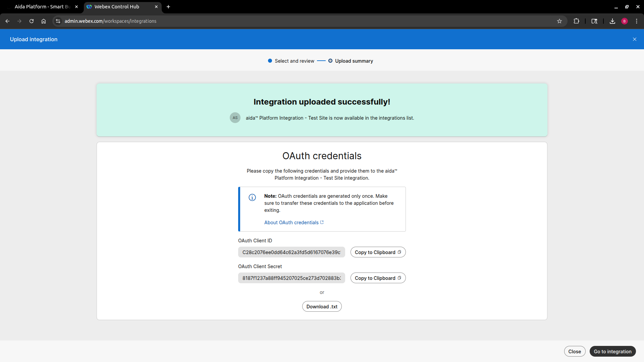Close the Upload integration dialog
Screen dimensions: 644x362
(x=634, y=39)
